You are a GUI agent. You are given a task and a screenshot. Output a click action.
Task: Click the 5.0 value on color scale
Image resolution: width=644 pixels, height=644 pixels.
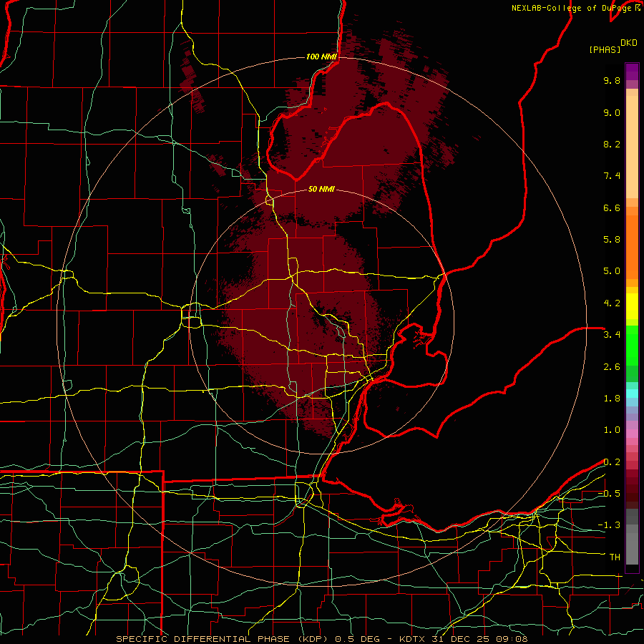(612, 271)
